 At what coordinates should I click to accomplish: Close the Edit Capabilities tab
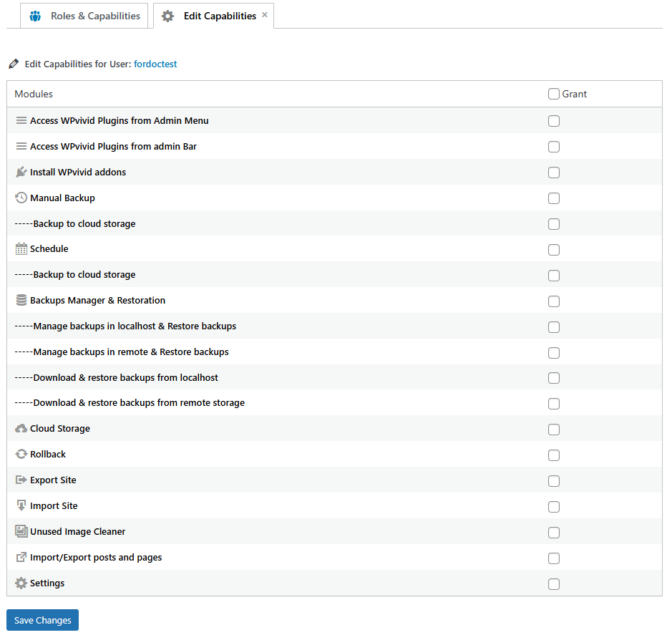coord(264,14)
